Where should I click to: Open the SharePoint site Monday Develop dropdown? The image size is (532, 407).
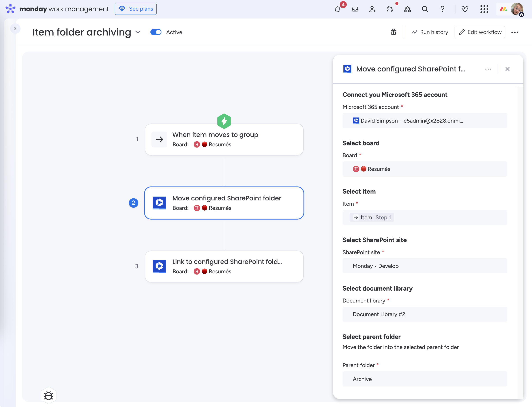425,266
